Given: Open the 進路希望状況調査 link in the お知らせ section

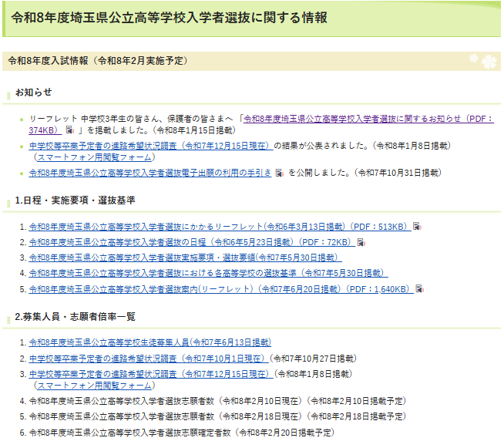Looking at the screenshot, I should click(151, 146).
